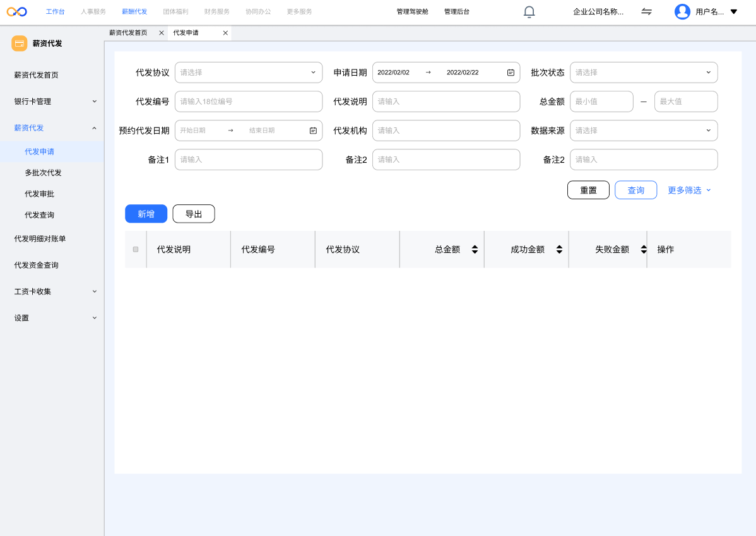The width and height of the screenshot is (756, 536).
Task: Open 团体福利 top menu
Action: point(175,11)
